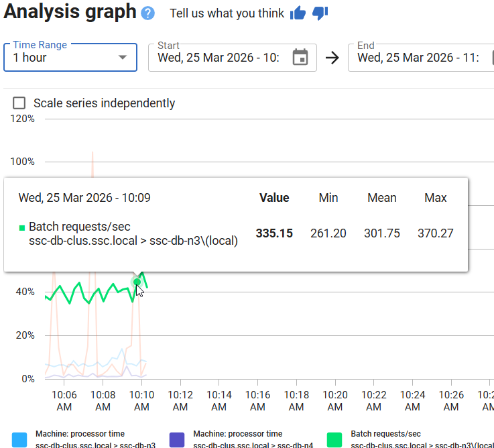Click the highlighted green data point on graph
This screenshot has width=494, height=448.
[137, 282]
